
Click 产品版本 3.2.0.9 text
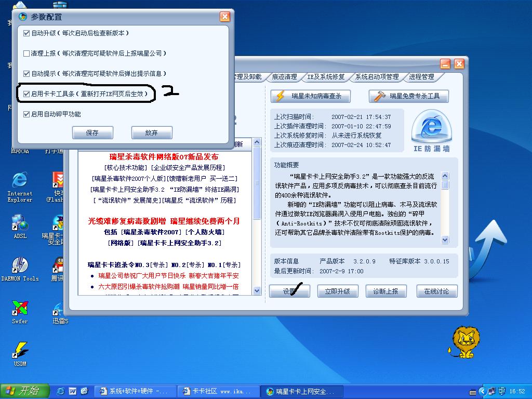pyautogui.click(x=348, y=261)
